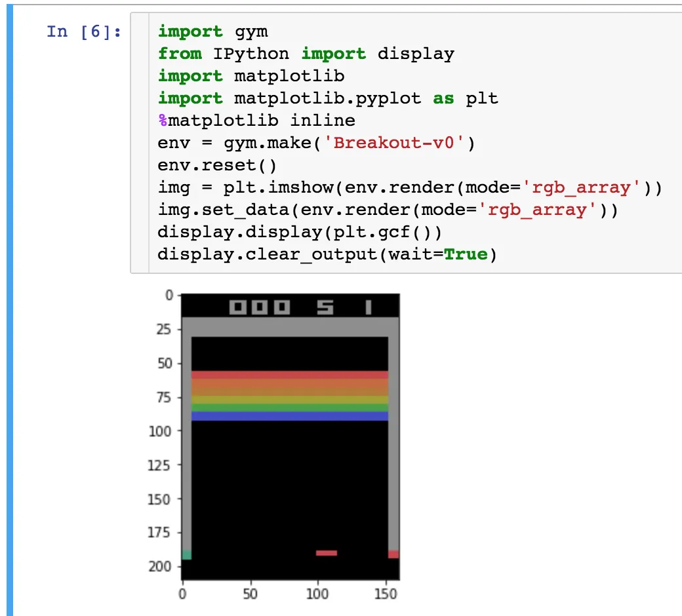
Task: Click the Breakout game output image
Action: click(290, 436)
